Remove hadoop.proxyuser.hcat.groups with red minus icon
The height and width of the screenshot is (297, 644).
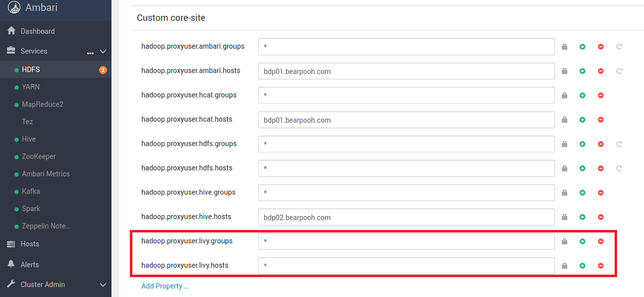pos(601,95)
